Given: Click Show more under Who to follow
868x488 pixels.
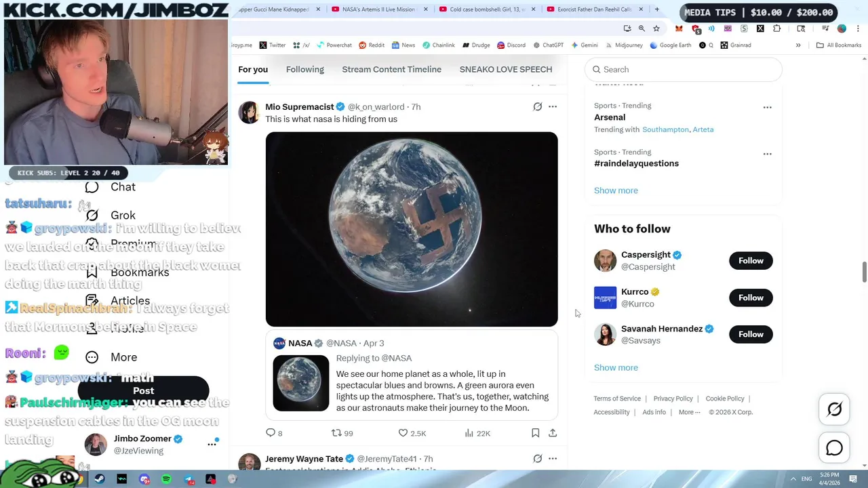Looking at the screenshot, I should pos(616,367).
